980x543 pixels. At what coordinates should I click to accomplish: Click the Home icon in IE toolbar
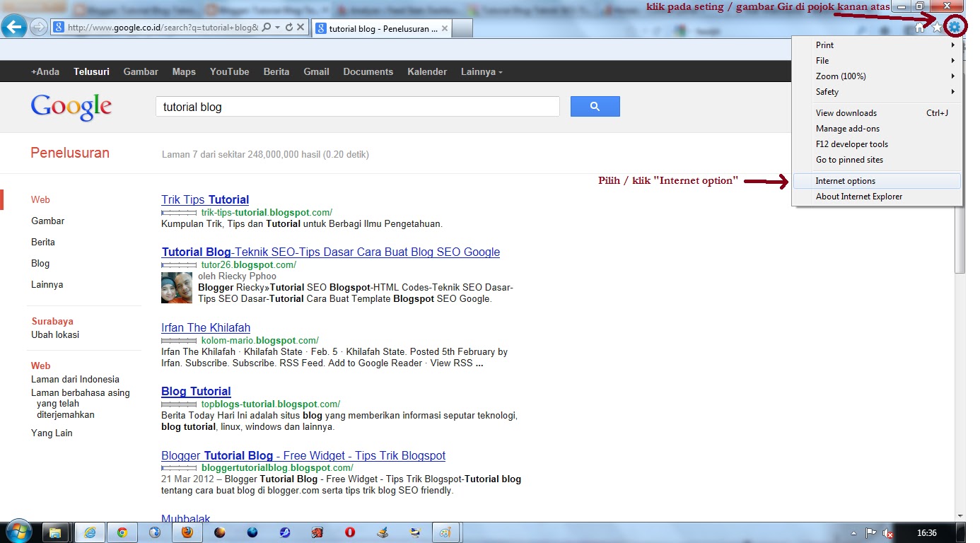[x=920, y=28]
